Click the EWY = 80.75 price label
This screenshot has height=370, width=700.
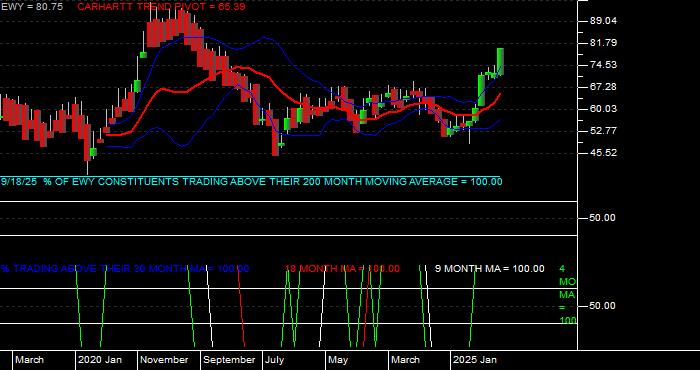coord(32,7)
